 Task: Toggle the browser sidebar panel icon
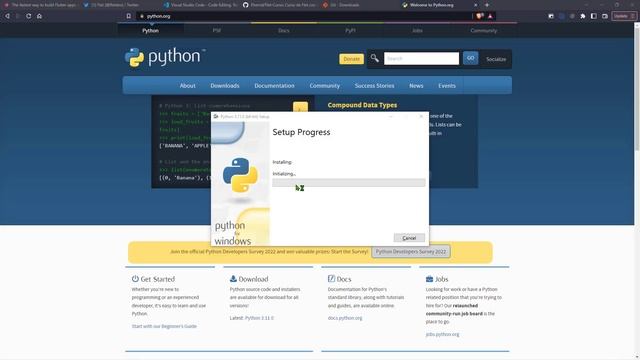(594, 16)
